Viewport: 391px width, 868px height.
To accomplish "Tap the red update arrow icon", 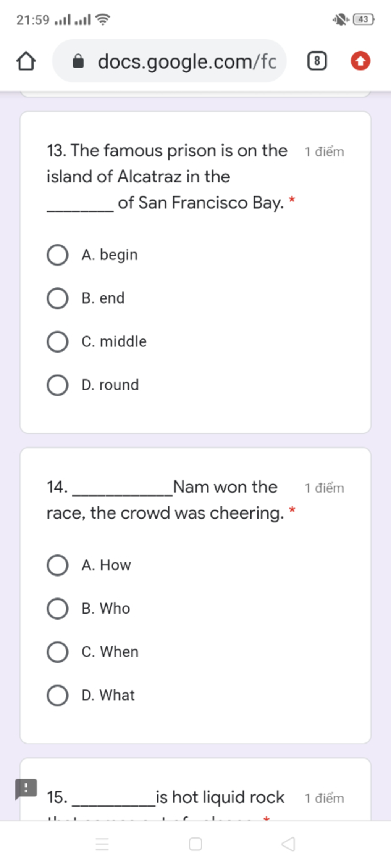I will click(x=360, y=61).
